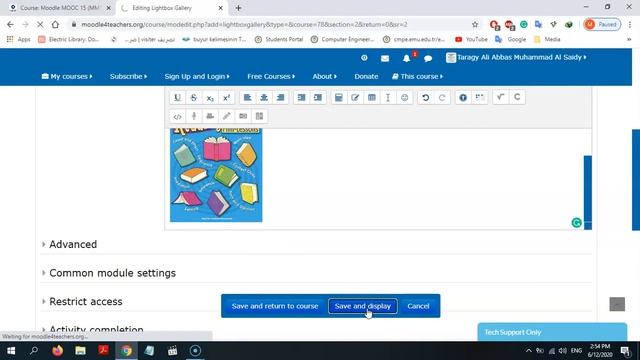
Task: Center align text in editor
Action: point(264,98)
